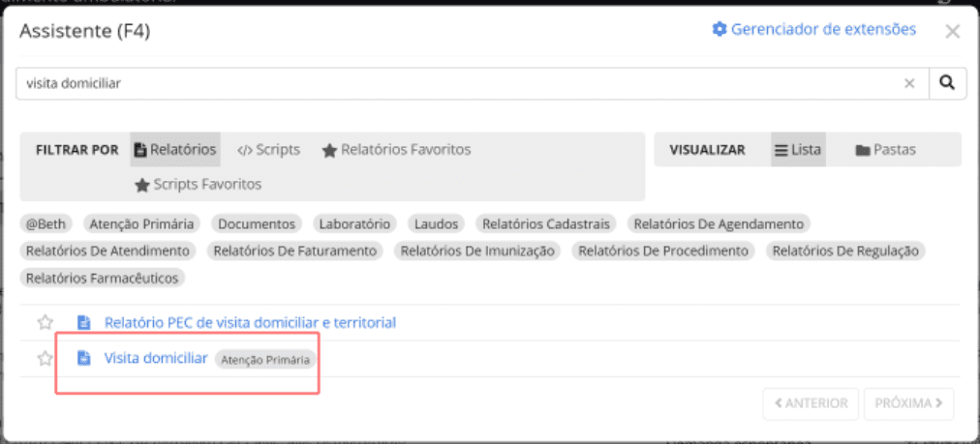Viewport: 980px width, 444px height.
Task: Filter by Scripts Favoritos
Action: click(x=199, y=184)
